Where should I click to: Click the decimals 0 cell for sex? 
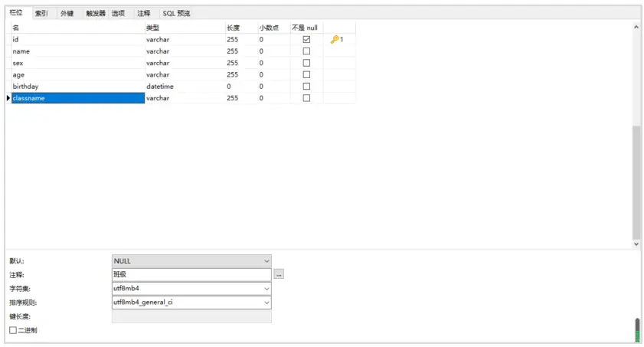(x=273, y=63)
